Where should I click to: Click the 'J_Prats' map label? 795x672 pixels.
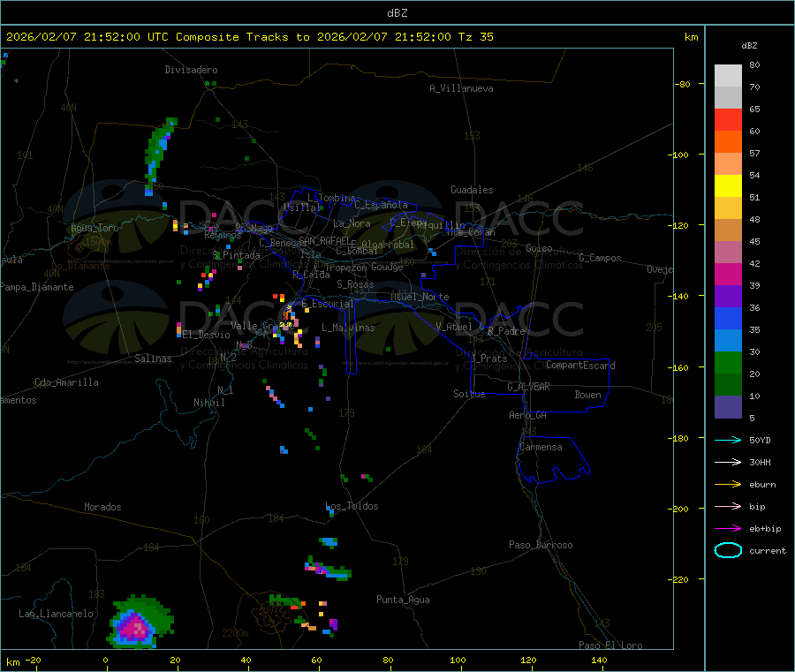(x=488, y=359)
